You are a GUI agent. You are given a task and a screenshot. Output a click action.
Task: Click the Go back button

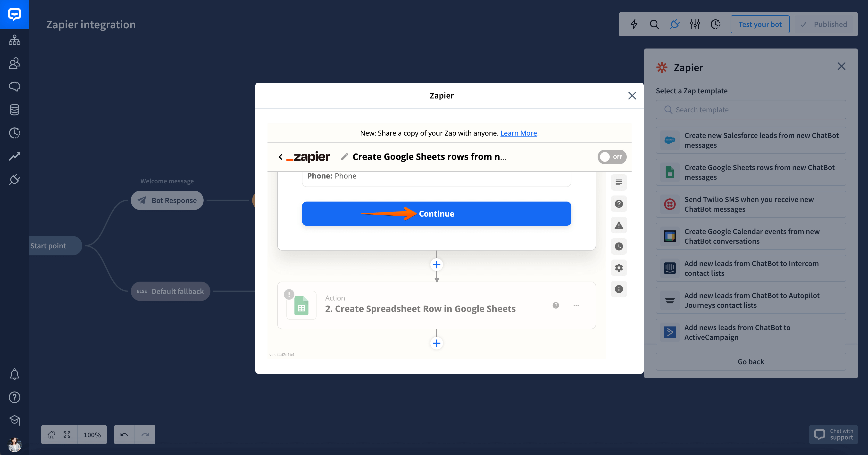click(751, 361)
